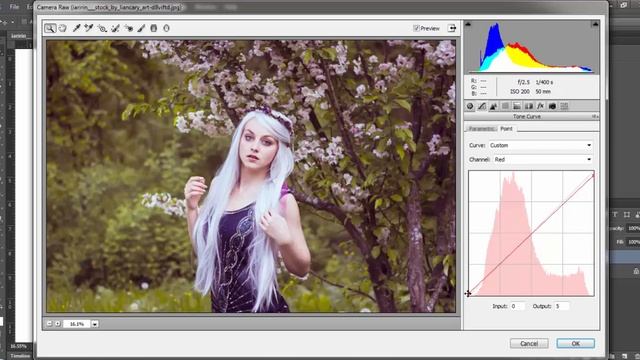Switch to the Detail panel icon
This screenshot has width=640, height=360.
[x=493, y=106]
